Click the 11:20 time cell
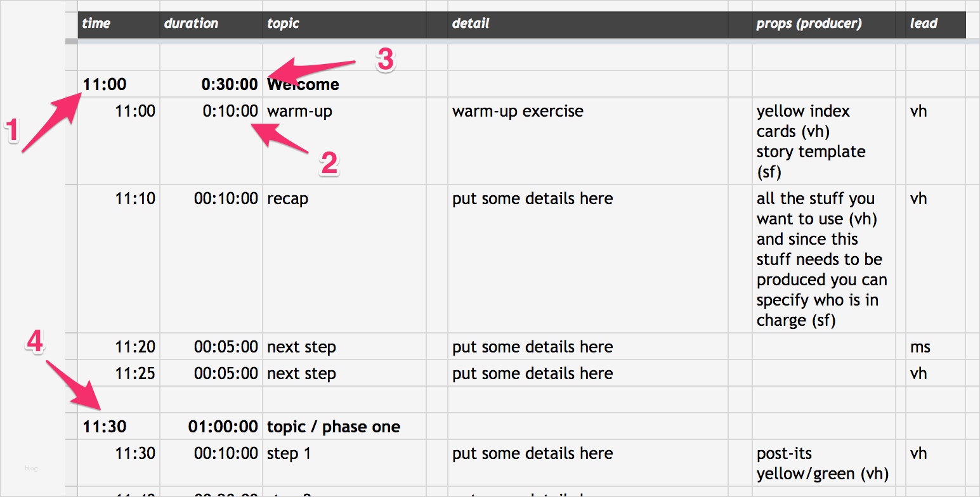980x497 pixels. tap(134, 347)
